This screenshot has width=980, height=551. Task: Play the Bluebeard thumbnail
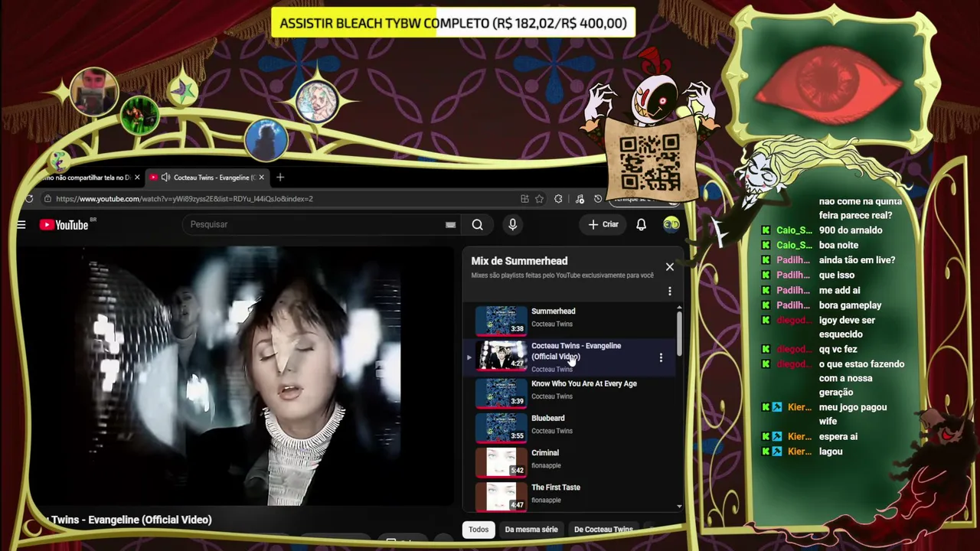tap(501, 428)
